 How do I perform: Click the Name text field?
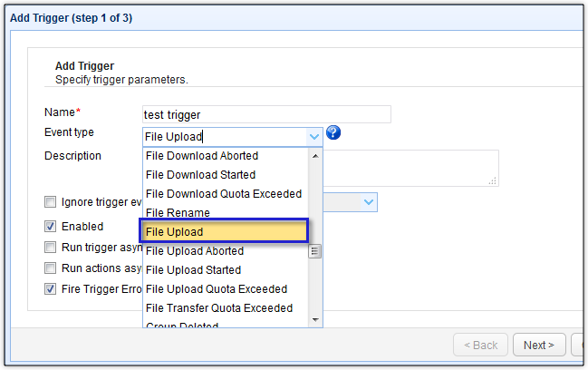click(x=266, y=114)
